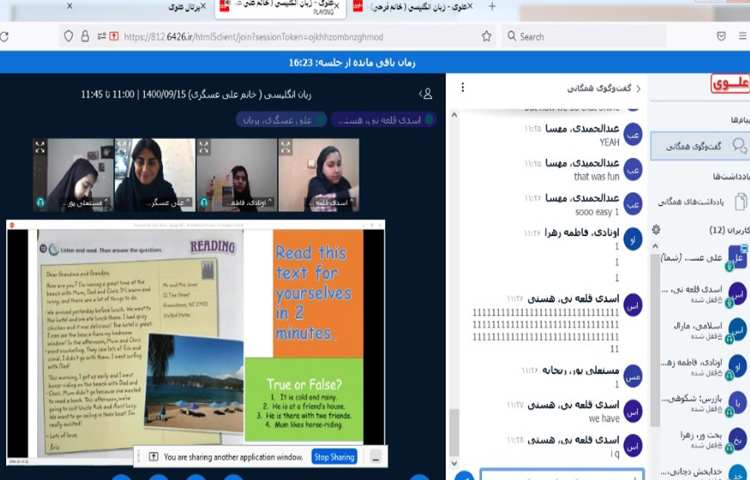Click the beach photo in shared slide
The width and height of the screenshot is (750, 480).
pos(194,383)
